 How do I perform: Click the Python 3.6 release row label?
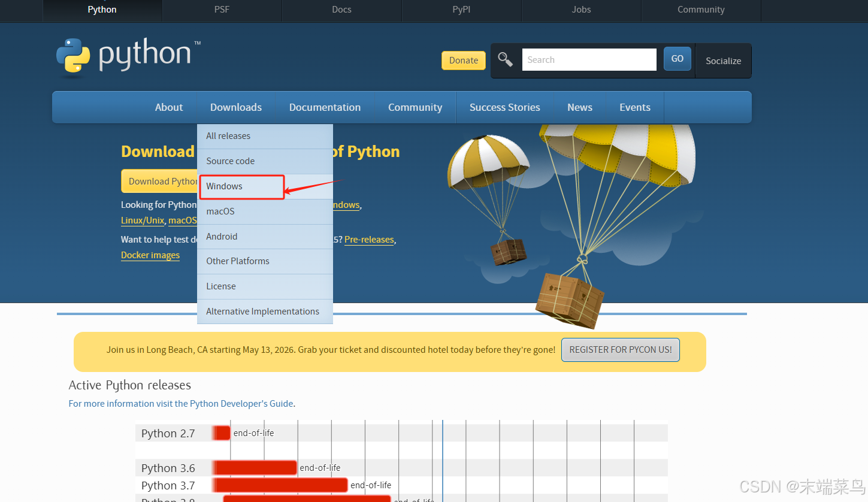point(168,468)
